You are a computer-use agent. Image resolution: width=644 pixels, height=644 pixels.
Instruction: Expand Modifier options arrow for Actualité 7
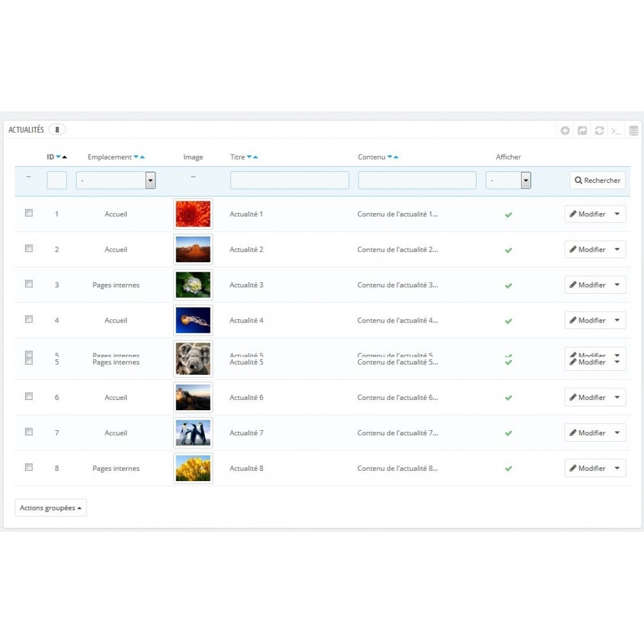click(x=618, y=433)
